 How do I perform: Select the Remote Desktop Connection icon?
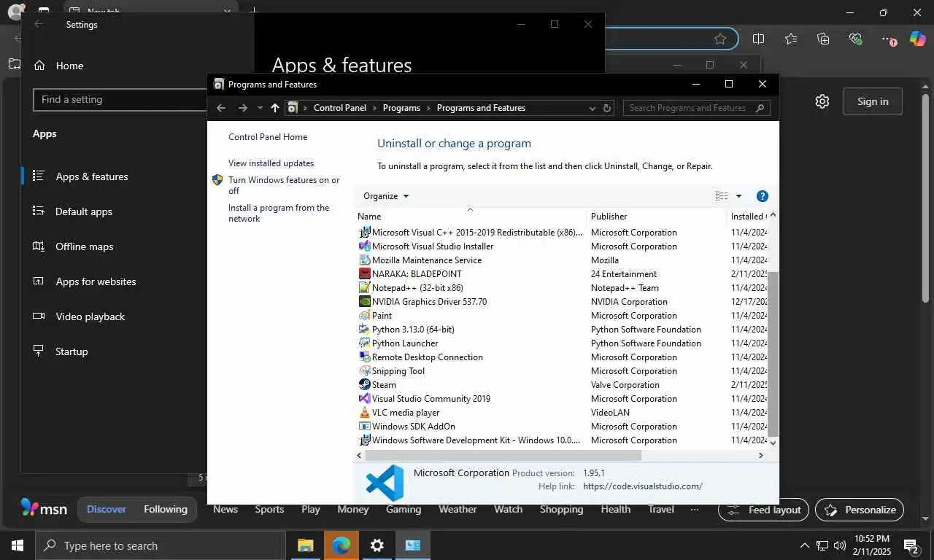(x=365, y=357)
